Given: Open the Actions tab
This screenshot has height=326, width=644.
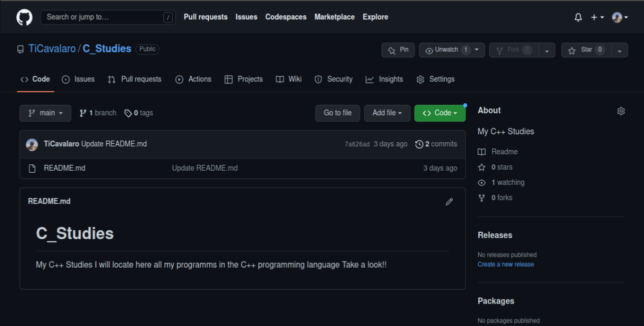Looking at the screenshot, I should click(193, 79).
